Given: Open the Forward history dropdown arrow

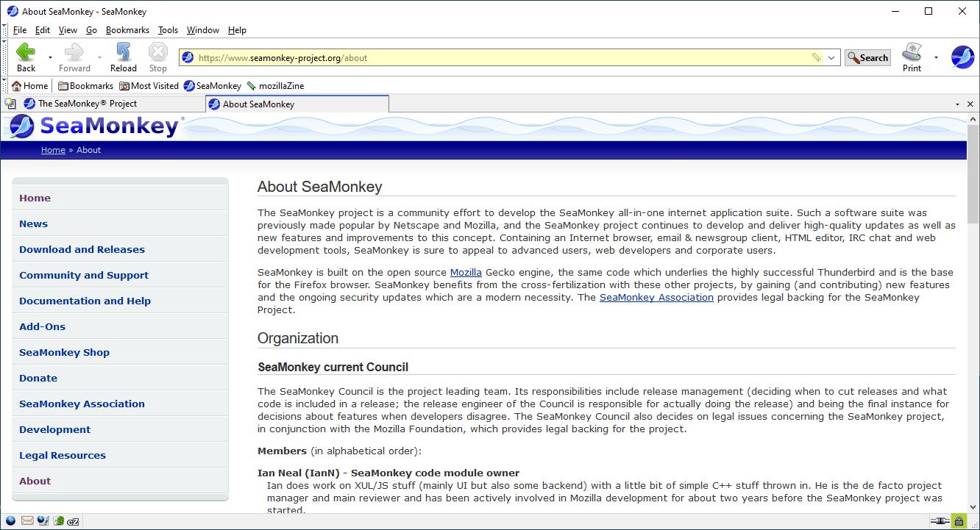Looking at the screenshot, I should pyautogui.click(x=99, y=57).
